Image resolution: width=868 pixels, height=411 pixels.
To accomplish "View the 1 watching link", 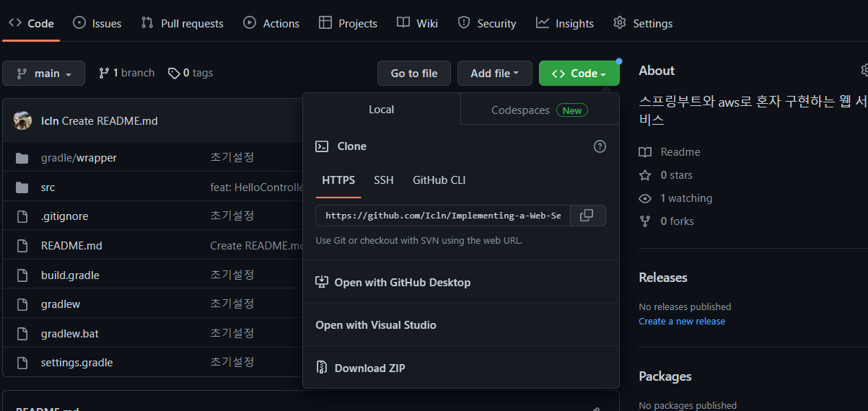I will [x=686, y=198].
